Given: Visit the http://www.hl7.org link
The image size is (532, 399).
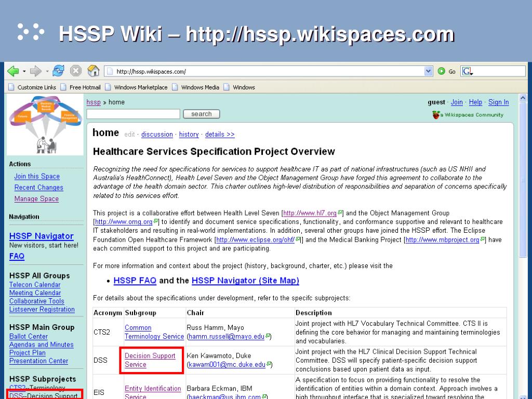Looking at the screenshot, I should pos(310,213).
